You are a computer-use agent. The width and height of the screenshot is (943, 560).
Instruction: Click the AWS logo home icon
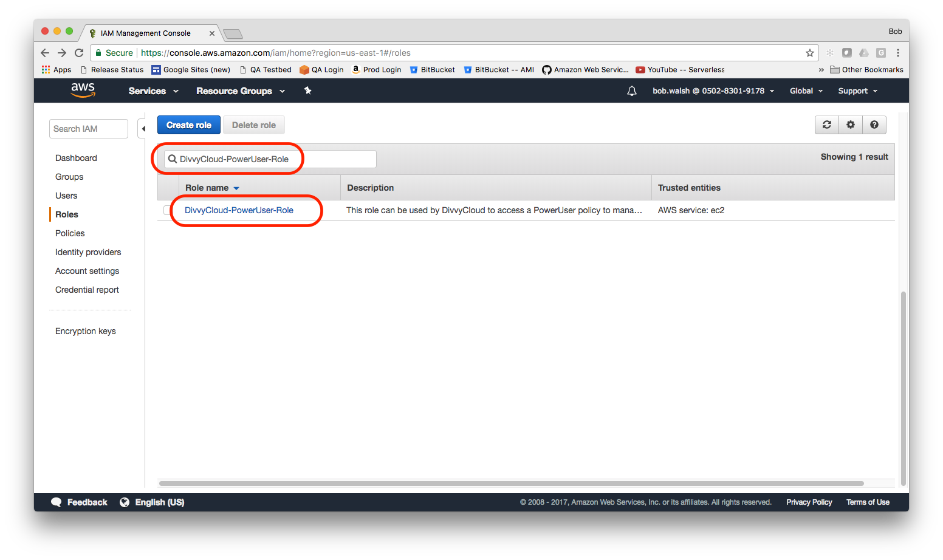coord(83,90)
